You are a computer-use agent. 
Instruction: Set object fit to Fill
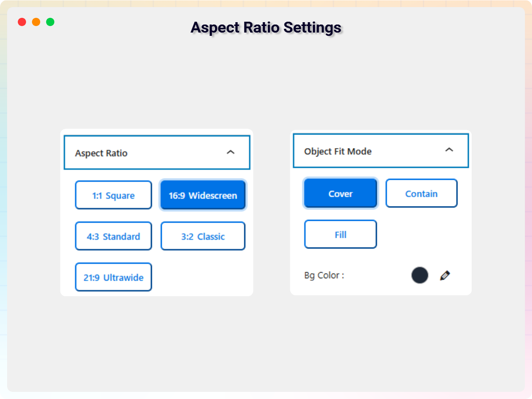[341, 234]
